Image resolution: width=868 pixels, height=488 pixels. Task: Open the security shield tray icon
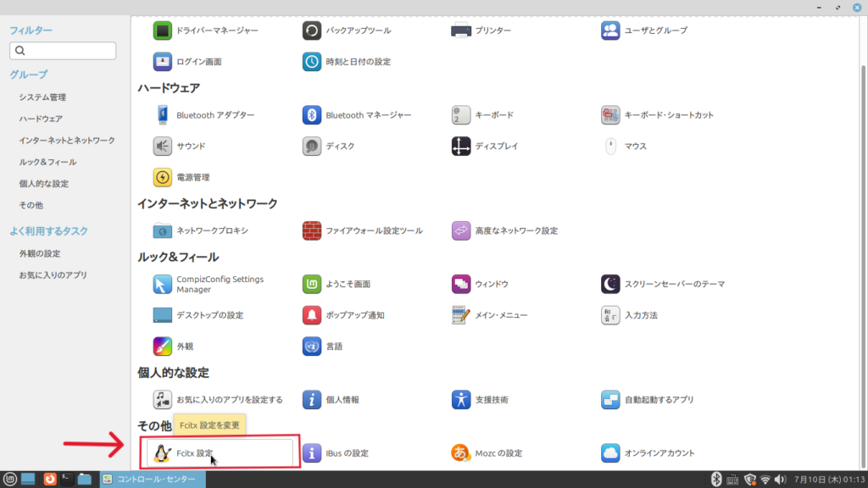click(749, 480)
